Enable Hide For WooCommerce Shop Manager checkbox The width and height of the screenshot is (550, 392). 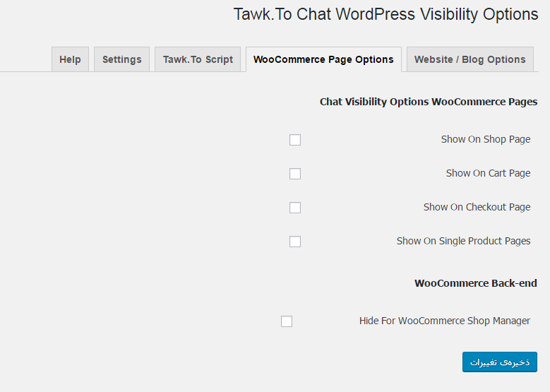coord(287,321)
